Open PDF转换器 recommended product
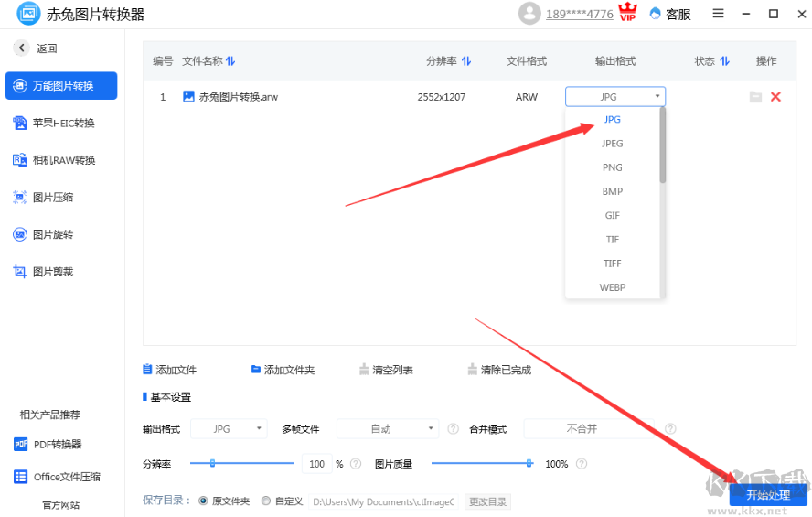The image size is (812, 517). (x=48, y=444)
